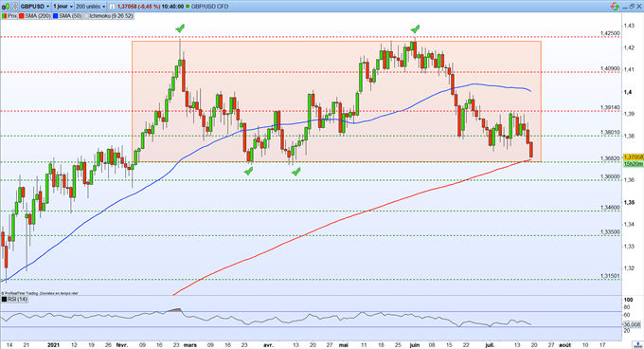Restore the chart window with restore button

coord(633,7)
